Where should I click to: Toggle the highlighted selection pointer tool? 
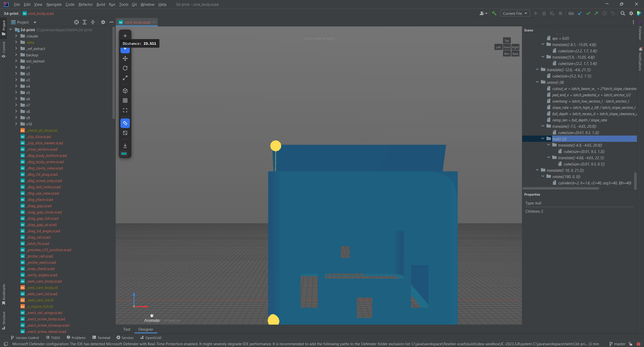[125, 50]
